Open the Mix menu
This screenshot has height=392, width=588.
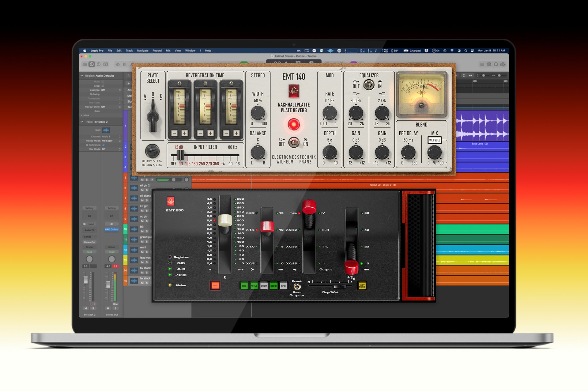click(168, 51)
